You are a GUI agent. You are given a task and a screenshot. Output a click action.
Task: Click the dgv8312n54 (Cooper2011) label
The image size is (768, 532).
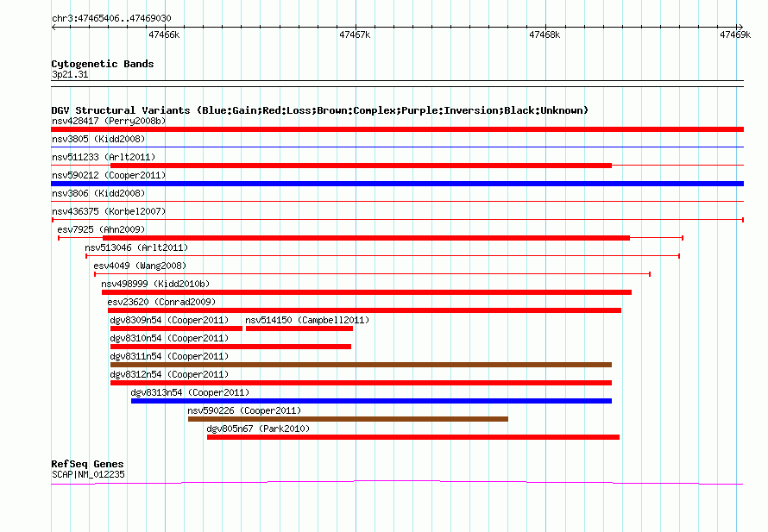(x=169, y=374)
